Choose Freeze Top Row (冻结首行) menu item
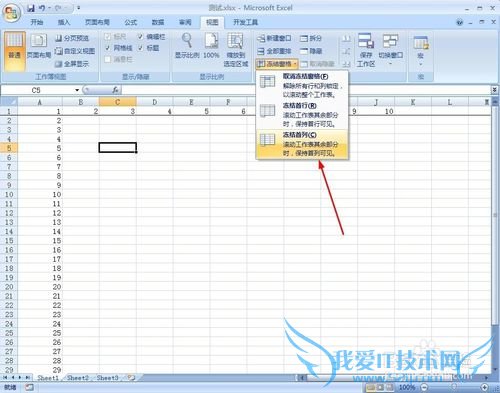Viewport: 500px width, 393px height. click(302, 115)
